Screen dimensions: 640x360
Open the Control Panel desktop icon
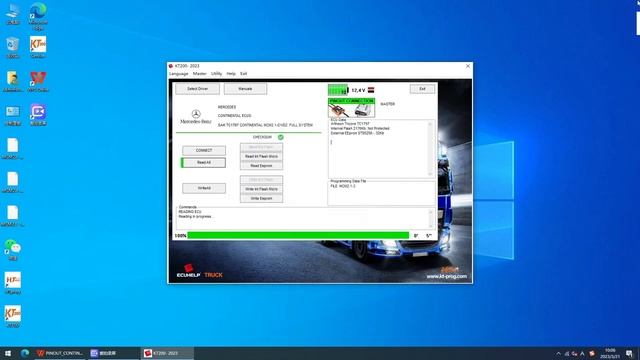(13, 115)
